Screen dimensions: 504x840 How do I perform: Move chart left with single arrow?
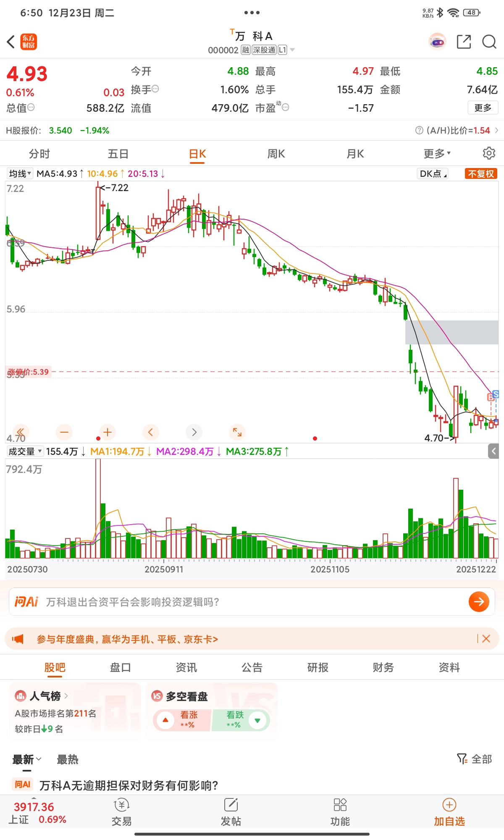150,432
